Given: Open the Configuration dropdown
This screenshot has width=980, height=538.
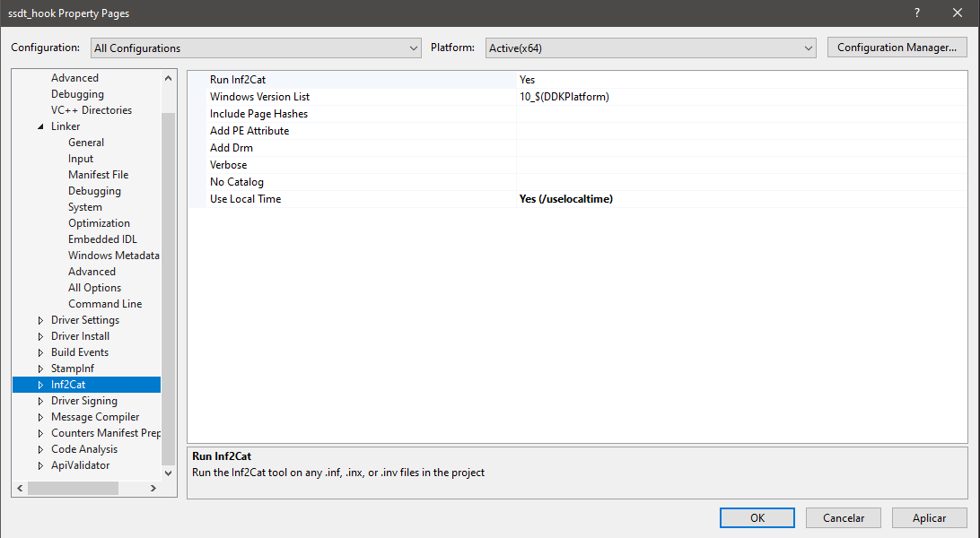Looking at the screenshot, I should 256,48.
